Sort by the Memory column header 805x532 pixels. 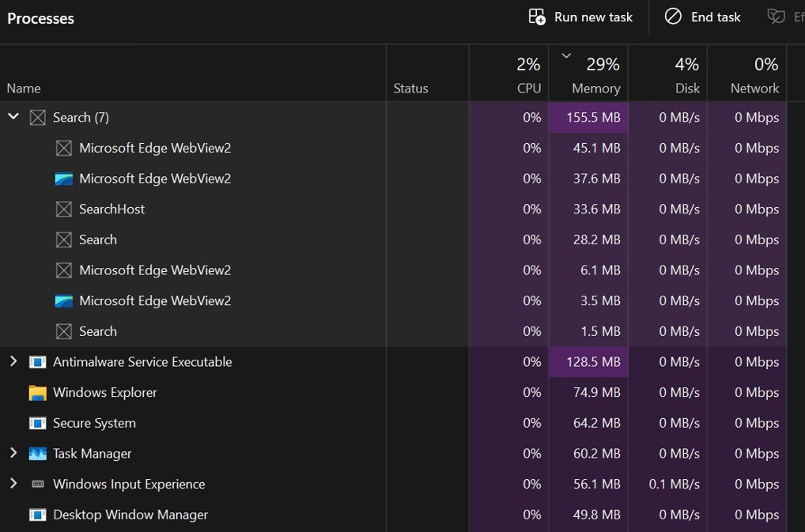(588, 74)
